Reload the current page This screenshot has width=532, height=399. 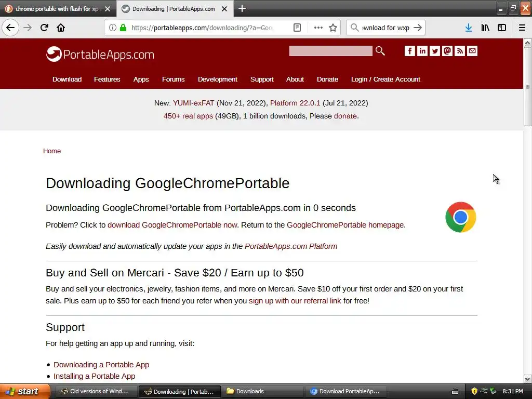coord(44,28)
